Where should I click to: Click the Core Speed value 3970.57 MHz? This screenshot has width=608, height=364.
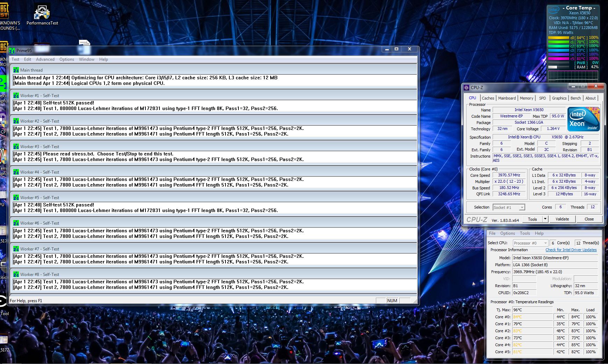pyautogui.click(x=509, y=175)
